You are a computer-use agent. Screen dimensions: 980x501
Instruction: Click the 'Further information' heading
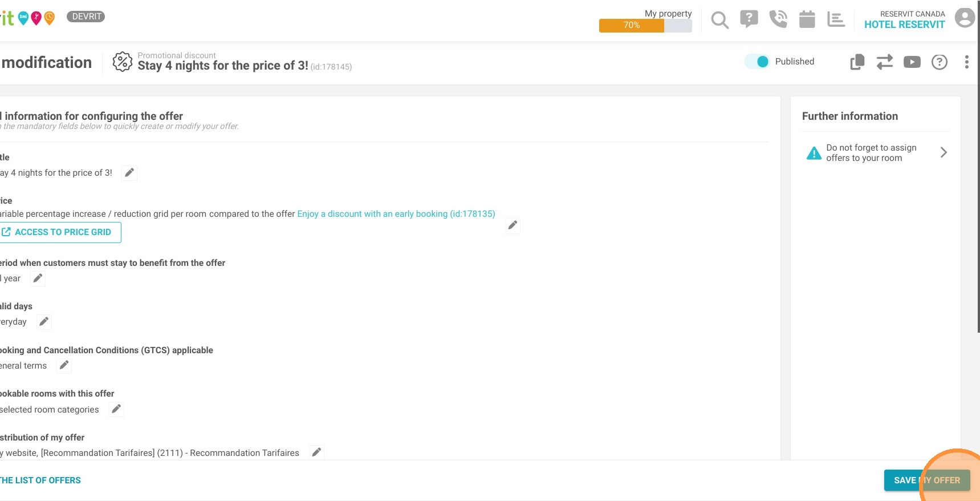(850, 116)
